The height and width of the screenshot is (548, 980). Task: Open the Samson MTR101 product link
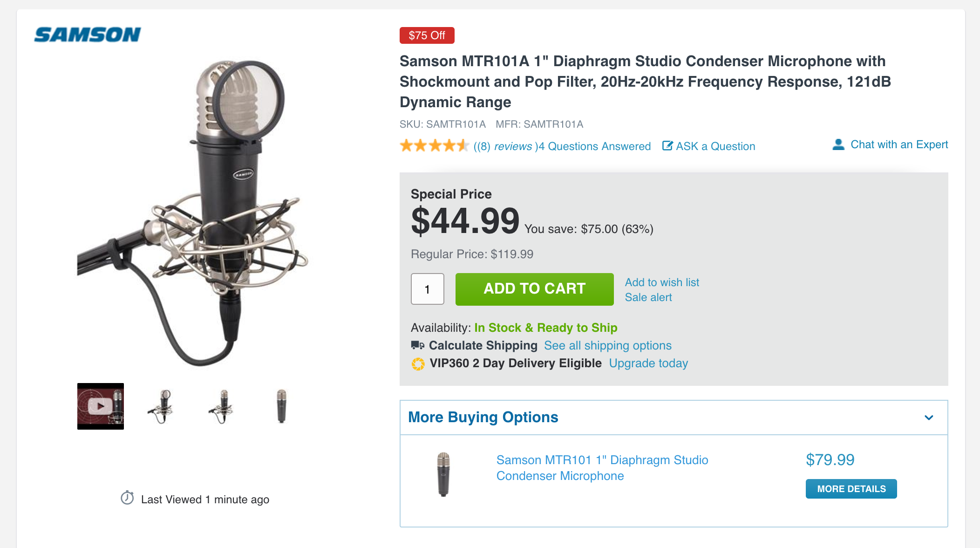(602, 468)
